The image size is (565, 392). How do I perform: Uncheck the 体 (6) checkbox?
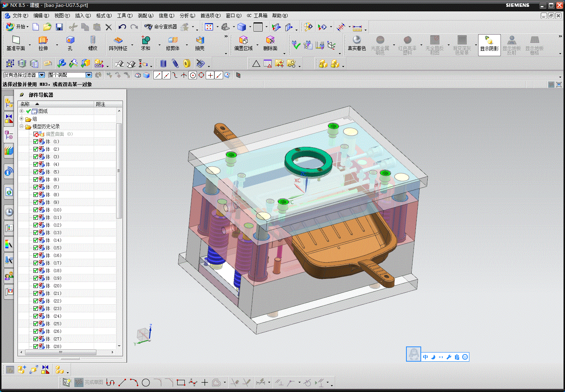[36, 179]
